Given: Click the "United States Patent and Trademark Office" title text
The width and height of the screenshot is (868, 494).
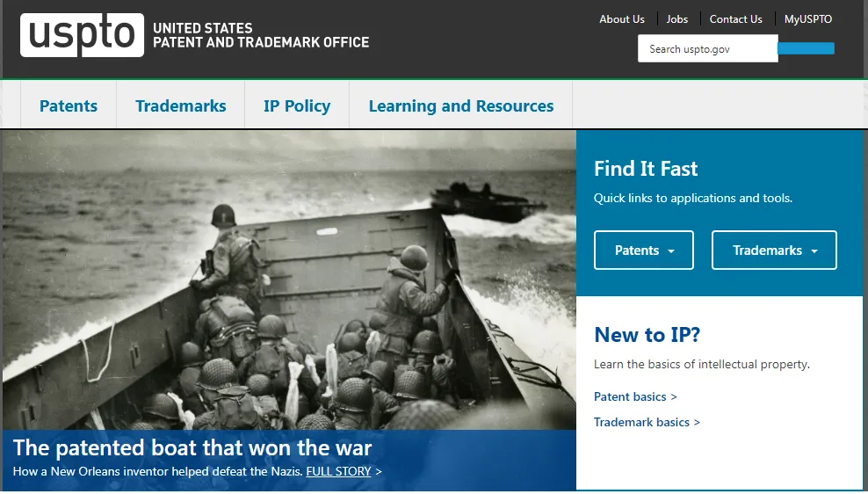Looking at the screenshot, I should click(261, 35).
